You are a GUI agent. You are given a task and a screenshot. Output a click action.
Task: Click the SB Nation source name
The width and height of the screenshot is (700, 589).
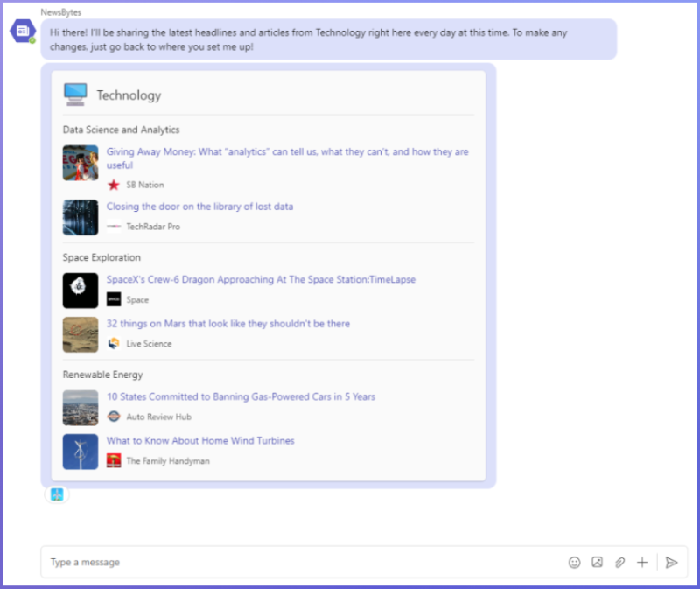[144, 185]
